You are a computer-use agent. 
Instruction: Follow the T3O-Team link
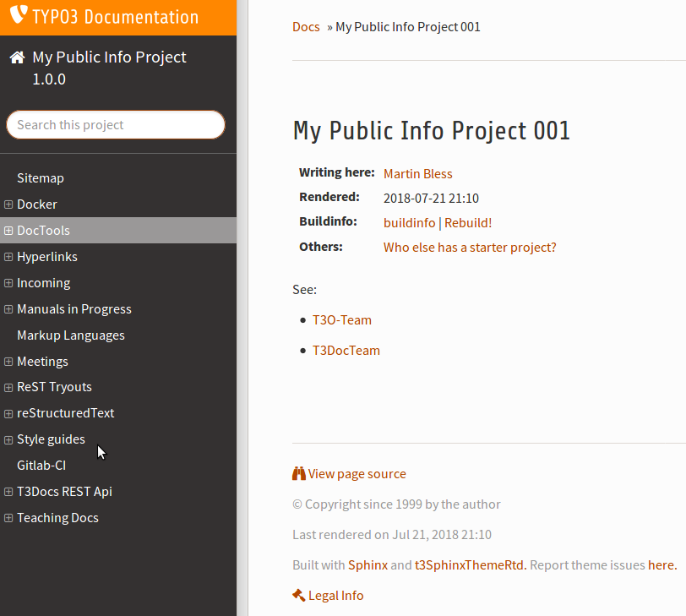[342, 319]
